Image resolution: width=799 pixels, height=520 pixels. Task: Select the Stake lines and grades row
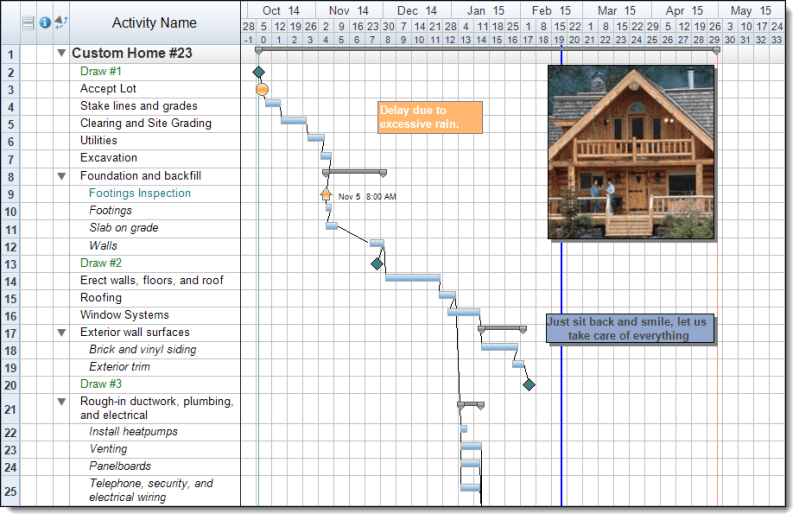coord(139,106)
